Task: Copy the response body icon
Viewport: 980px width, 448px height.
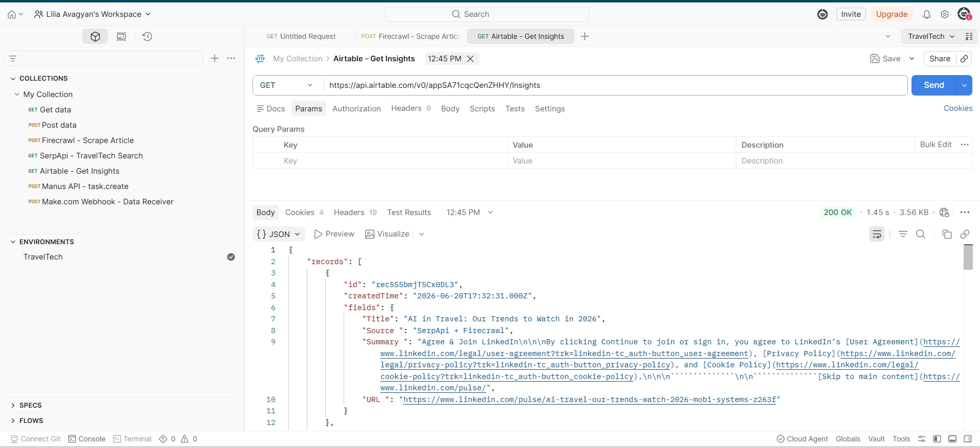Action: pyautogui.click(x=947, y=234)
